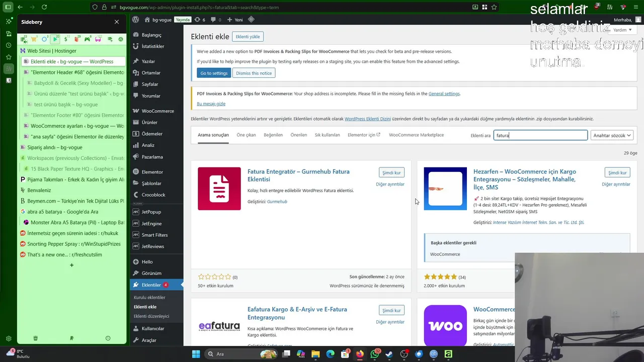Open the General settings link
This screenshot has height=362, width=644.
[444, 94]
